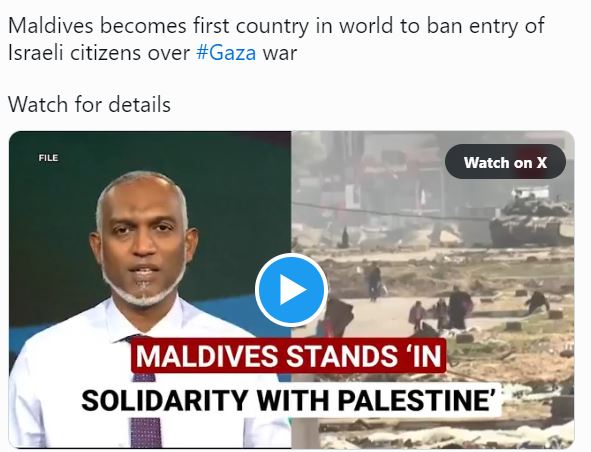591x452 pixels.
Task: Open the #Gaza hashtag link
Action: 226,52
